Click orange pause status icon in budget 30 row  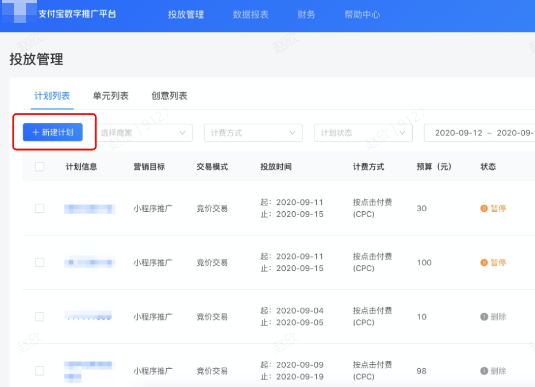(x=484, y=208)
